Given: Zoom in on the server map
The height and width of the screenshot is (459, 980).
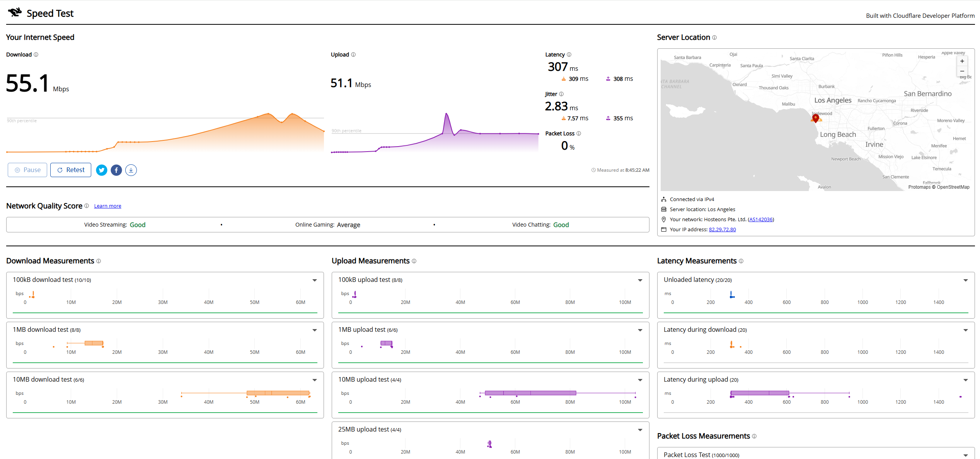Looking at the screenshot, I should pos(962,61).
